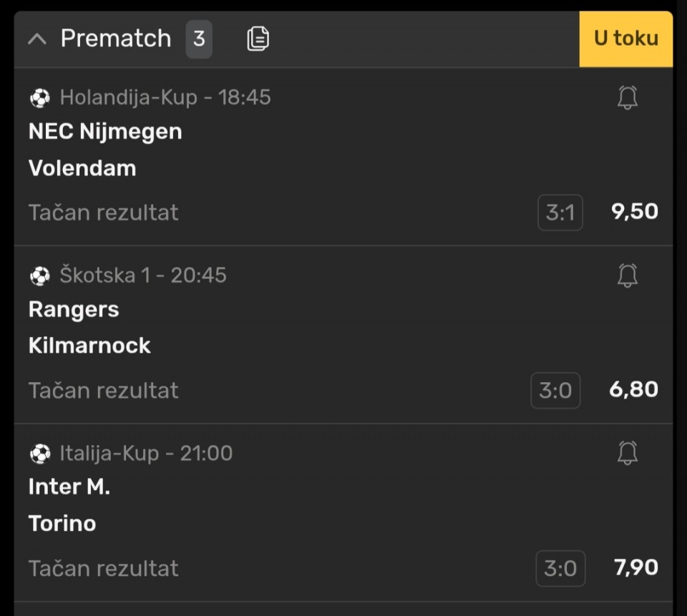Click the 6,80 odds value
The height and width of the screenshot is (616, 687).
[633, 390]
